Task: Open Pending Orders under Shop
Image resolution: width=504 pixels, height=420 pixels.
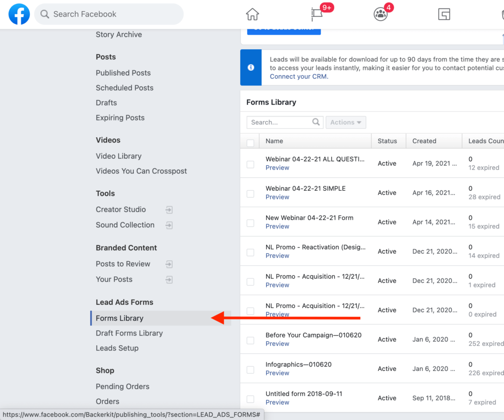Action: 123,386
